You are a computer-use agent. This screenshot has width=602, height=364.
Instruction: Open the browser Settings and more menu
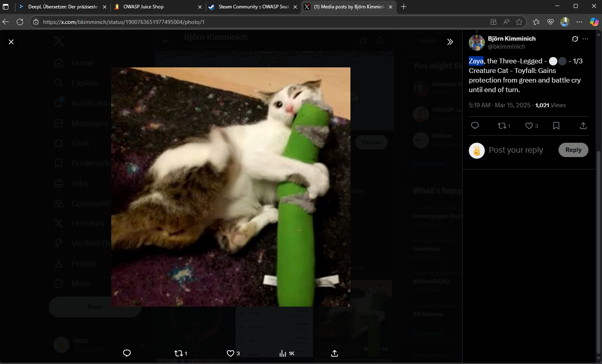coord(579,22)
